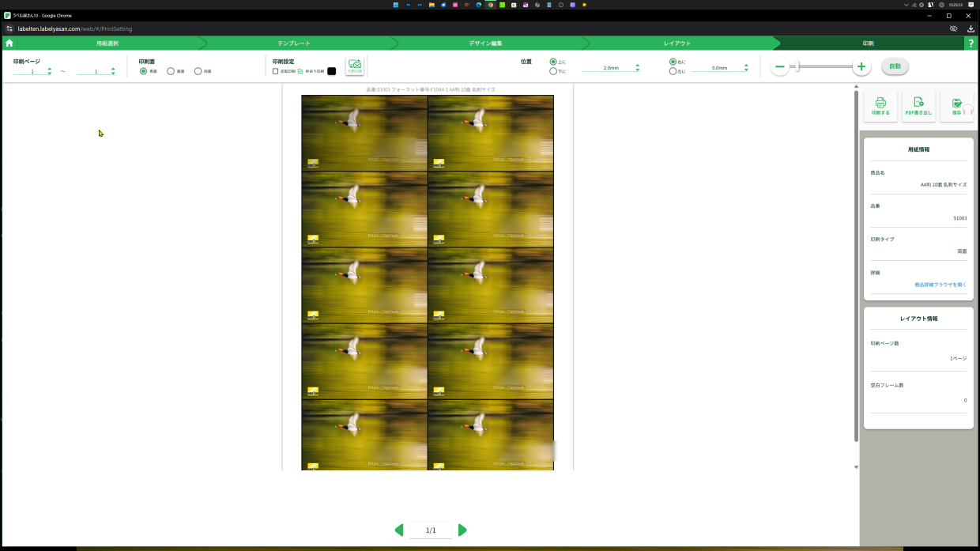The width and height of the screenshot is (980, 551).
Task: Open the 商品詳細ブラウザを開く link
Action: tap(940, 285)
